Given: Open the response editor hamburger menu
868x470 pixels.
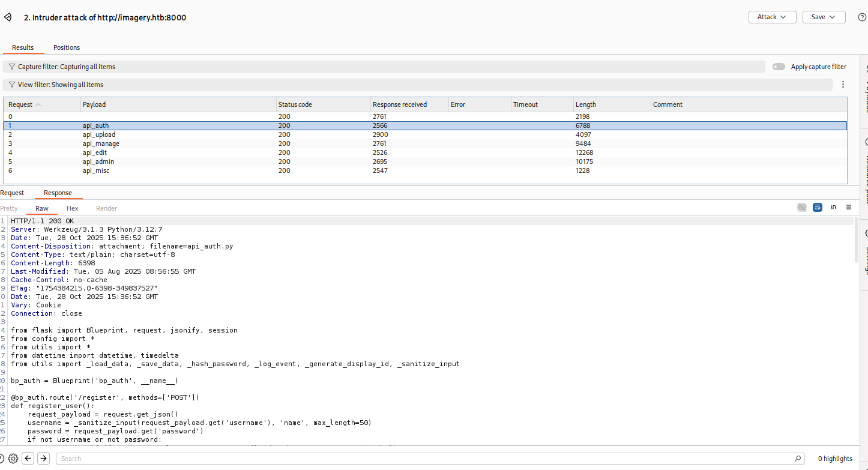Looking at the screenshot, I should click(x=849, y=207).
